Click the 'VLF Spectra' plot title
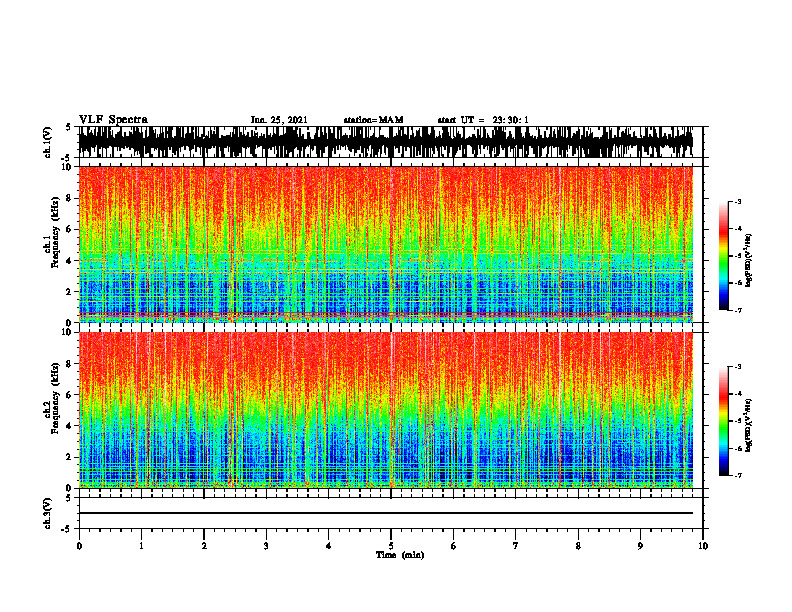 pos(113,119)
